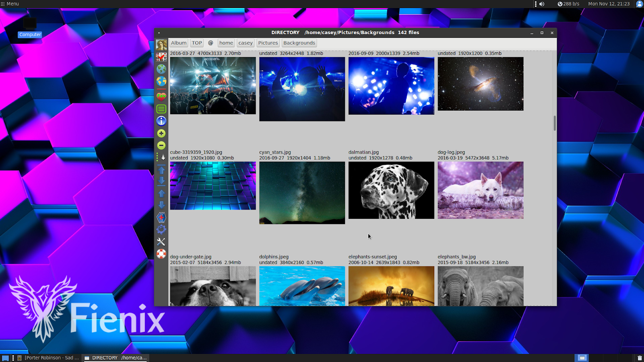Open the tools (wrench and screwdriver) icon
Screen dimensions: 644x362
161,242
